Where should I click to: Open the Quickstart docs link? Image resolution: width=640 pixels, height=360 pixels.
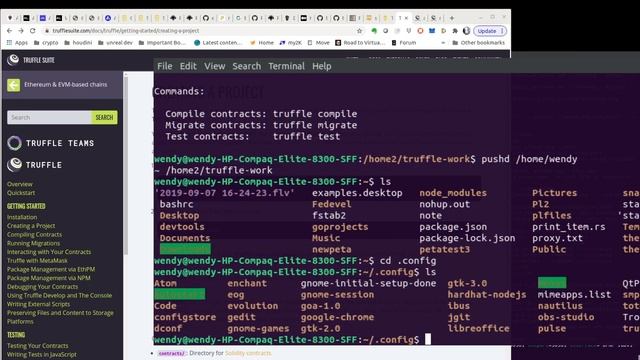21,193
